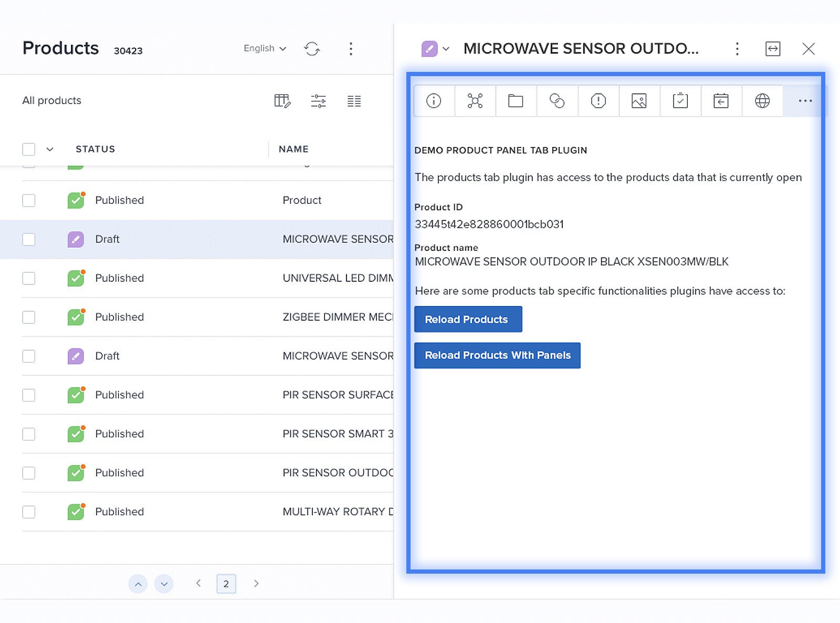Click the down chevron round button
This screenshot has width=840, height=623.
click(164, 584)
